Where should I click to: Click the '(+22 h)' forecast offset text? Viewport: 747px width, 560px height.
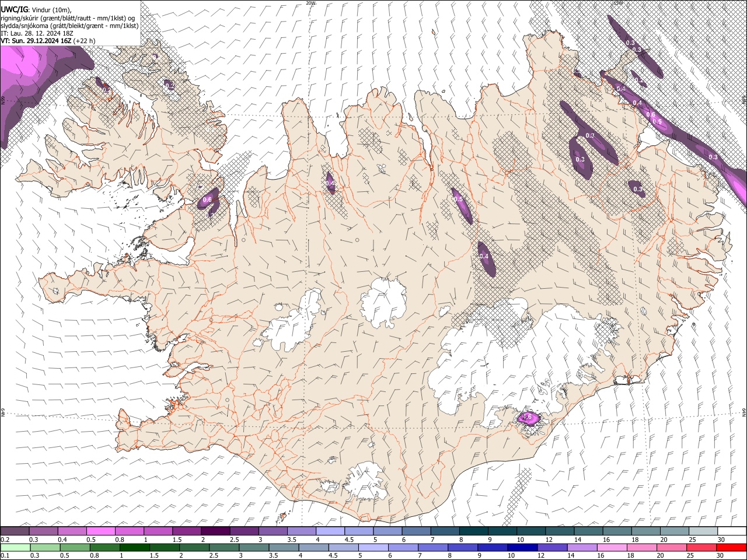[x=85, y=41]
